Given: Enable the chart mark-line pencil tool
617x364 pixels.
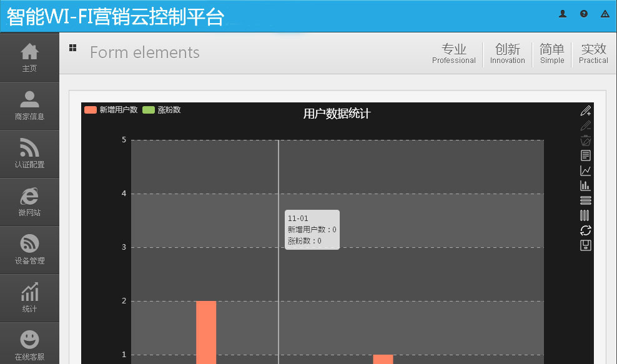Looking at the screenshot, I should [x=585, y=111].
